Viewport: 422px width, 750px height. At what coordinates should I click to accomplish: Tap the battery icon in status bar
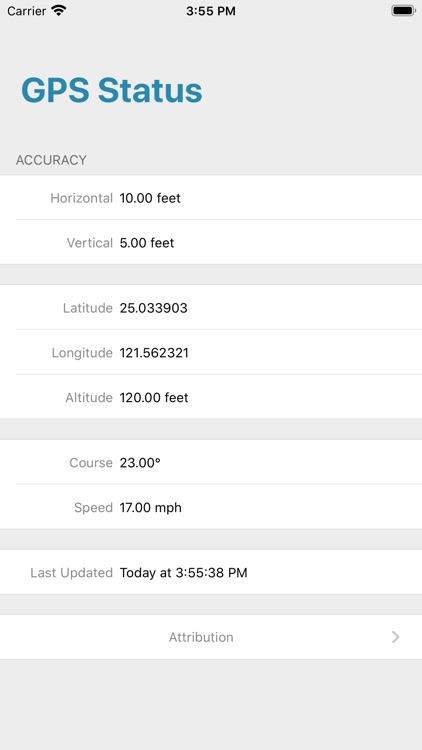click(x=403, y=11)
